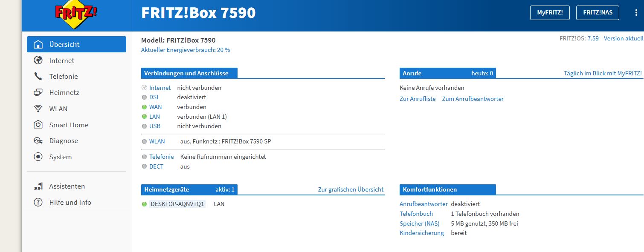Screen dimensions: 644x252
Task: Open the Telefonie status link
Action: [x=162, y=157]
